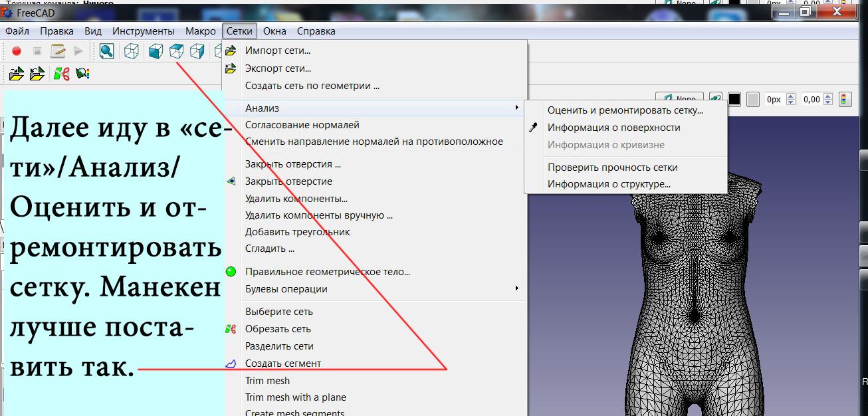The width and height of the screenshot is (868, 416).
Task: Open the Вид menu
Action: 93,31
